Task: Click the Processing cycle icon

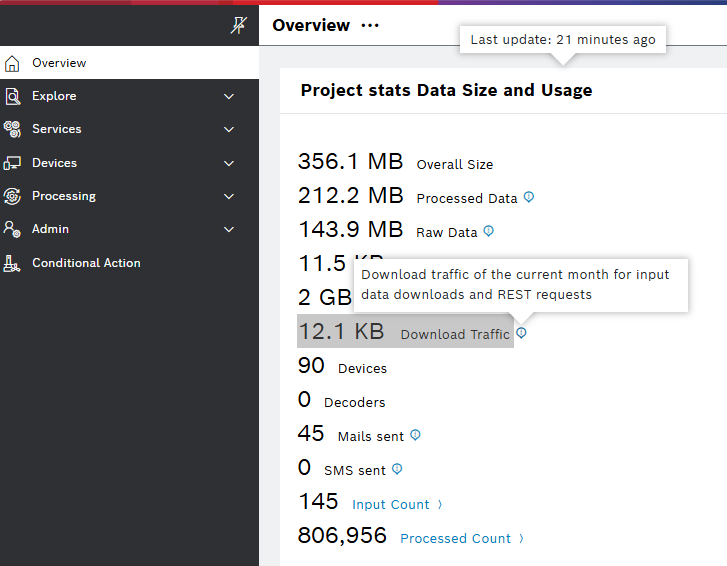Action: [x=12, y=196]
